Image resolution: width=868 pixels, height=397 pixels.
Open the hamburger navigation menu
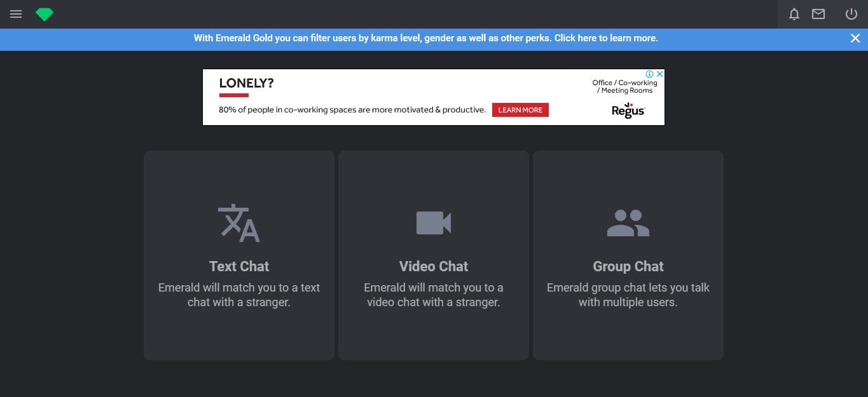(x=16, y=14)
